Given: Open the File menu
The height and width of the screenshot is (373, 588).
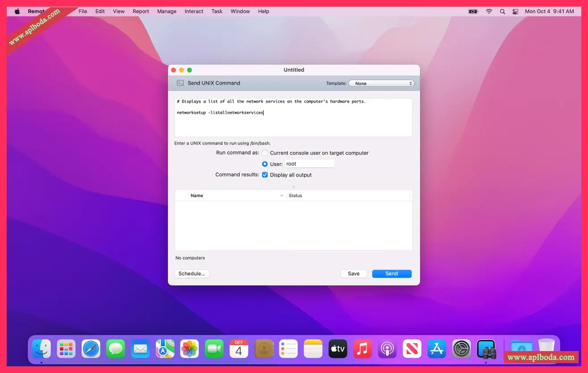Looking at the screenshot, I should pos(83,11).
